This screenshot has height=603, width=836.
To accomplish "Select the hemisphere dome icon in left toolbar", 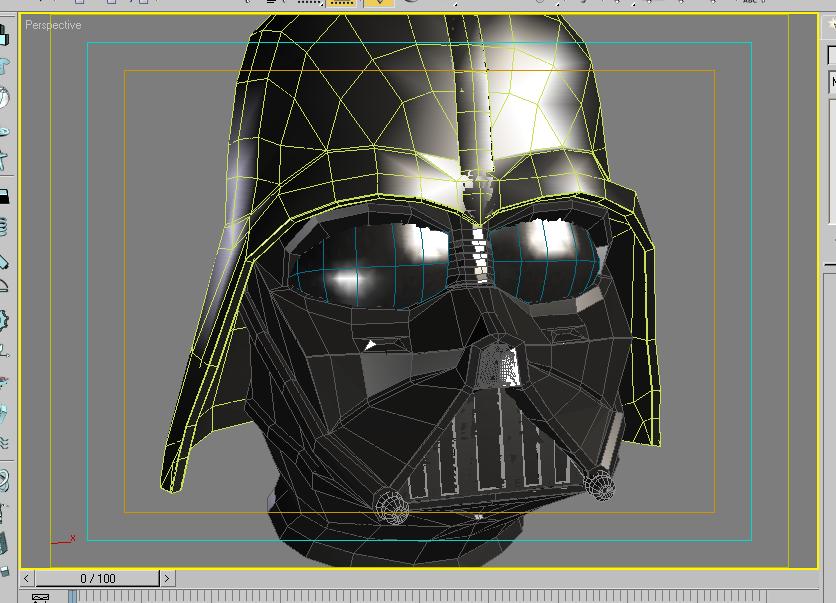I will pos(4,286).
